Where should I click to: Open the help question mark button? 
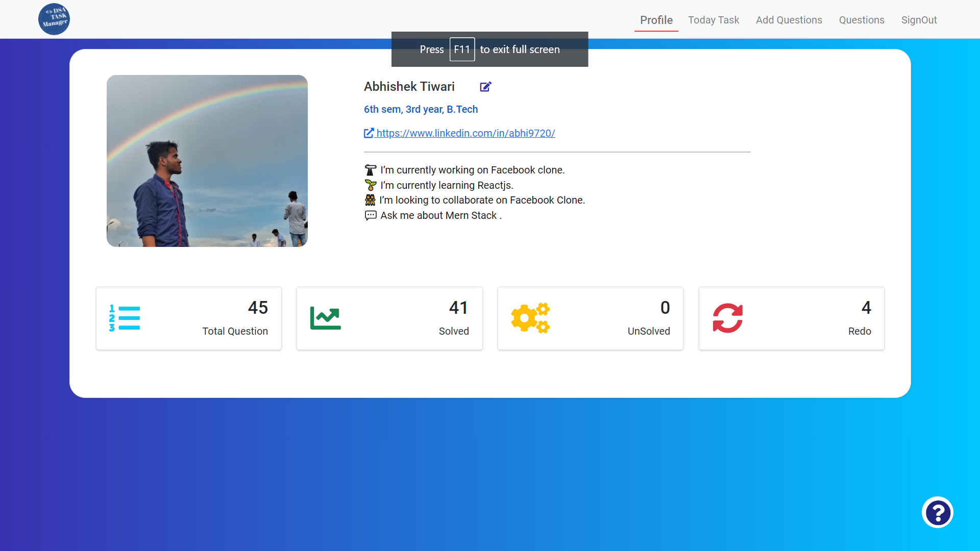click(938, 512)
